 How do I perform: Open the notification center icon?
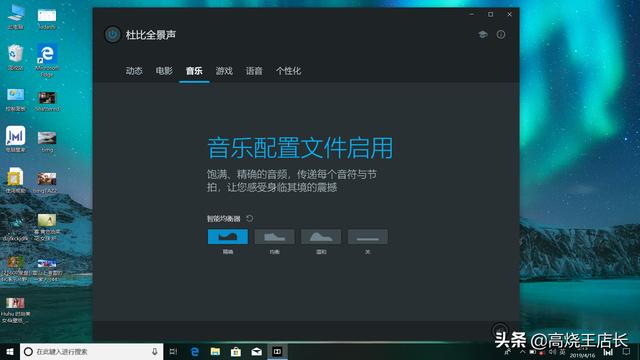(627, 351)
